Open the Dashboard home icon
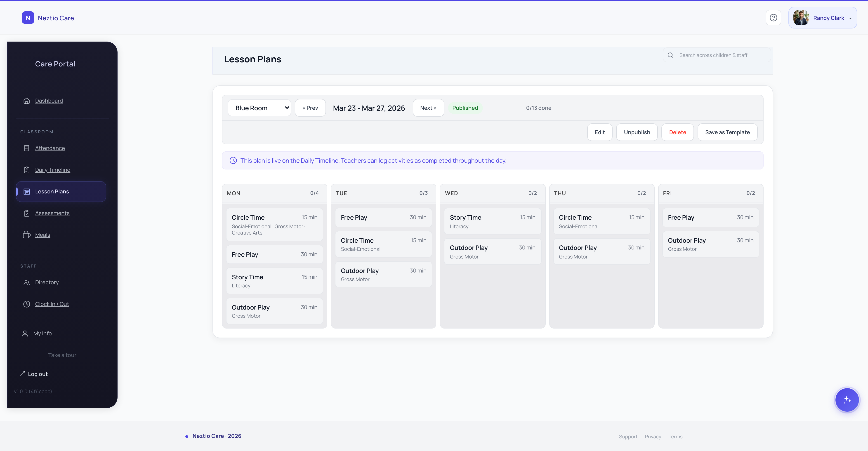Viewport: 868px width, 451px height. coord(27,100)
